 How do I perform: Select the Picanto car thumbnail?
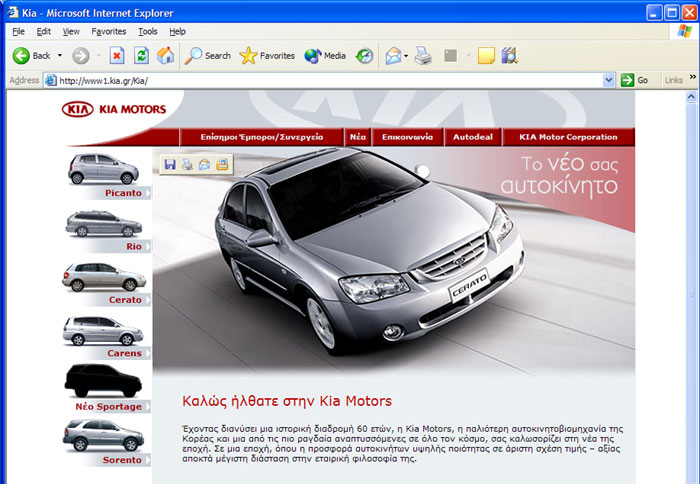tap(103, 169)
